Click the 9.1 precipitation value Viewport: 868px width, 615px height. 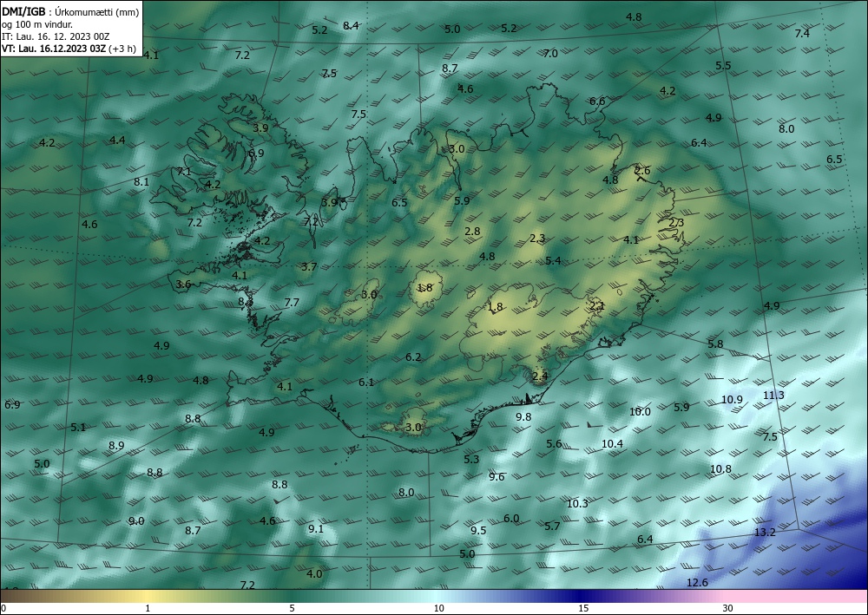point(316,529)
